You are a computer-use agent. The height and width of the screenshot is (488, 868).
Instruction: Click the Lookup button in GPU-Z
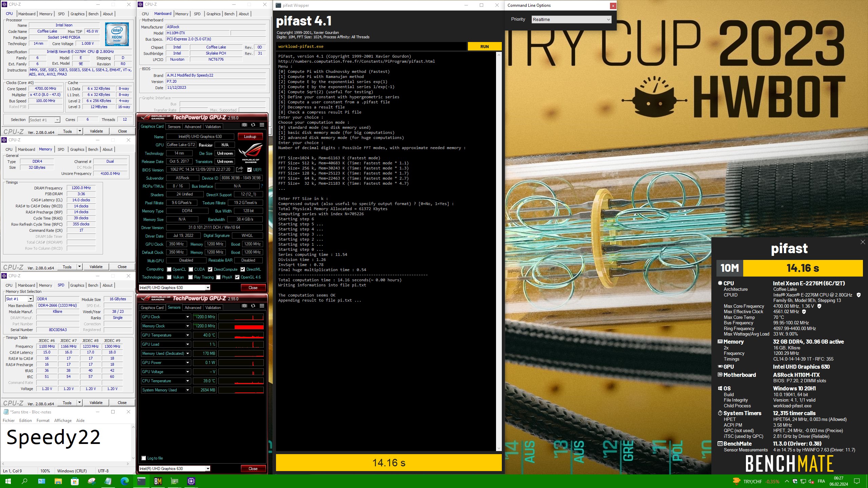point(250,136)
